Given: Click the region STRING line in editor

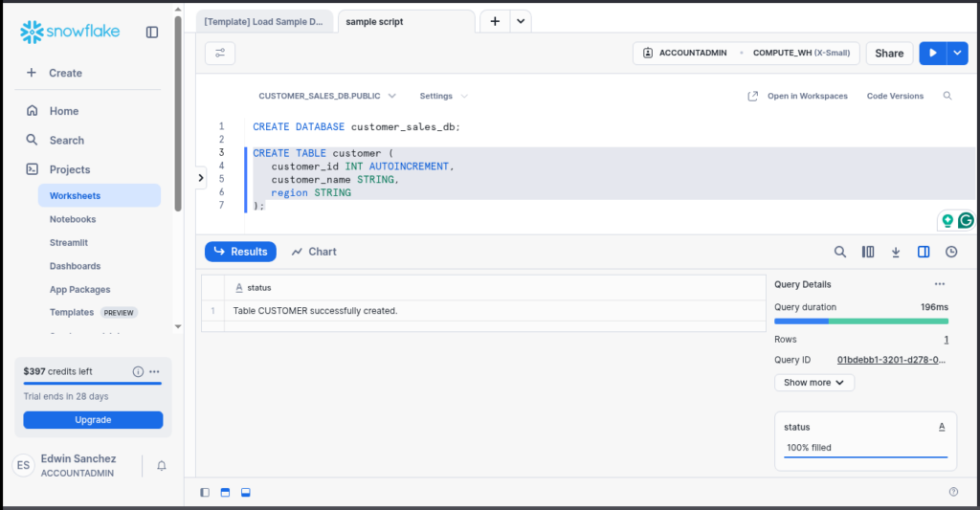Looking at the screenshot, I should [311, 192].
